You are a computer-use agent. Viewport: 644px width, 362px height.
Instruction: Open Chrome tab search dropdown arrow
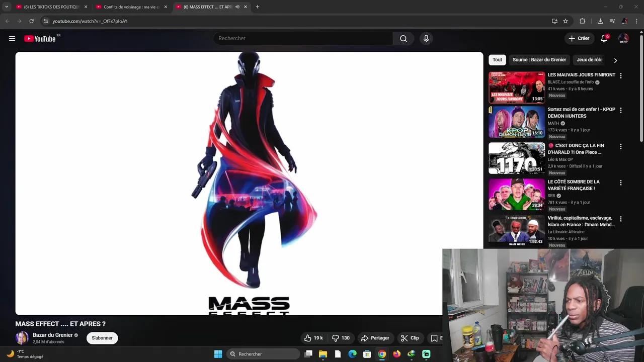(7, 7)
